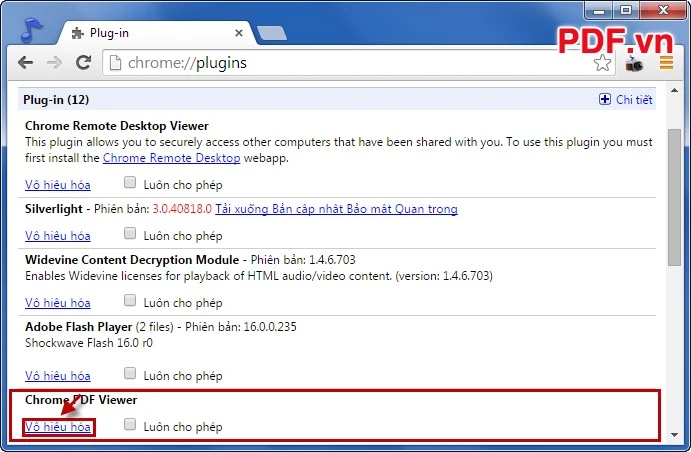This screenshot has height=452, width=691.
Task: Open the Chrome hamburger menu
Action: pyautogui.click(x=666, y=63)
